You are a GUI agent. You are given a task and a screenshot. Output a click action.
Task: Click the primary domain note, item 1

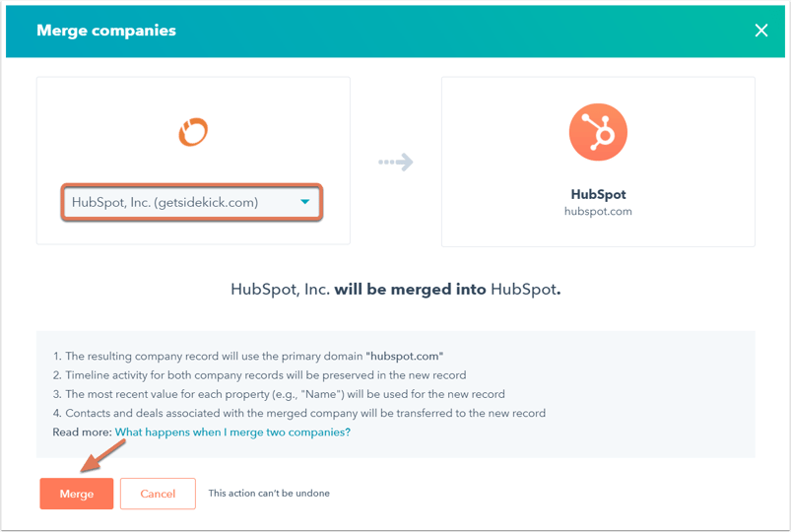tap(248, 356)
